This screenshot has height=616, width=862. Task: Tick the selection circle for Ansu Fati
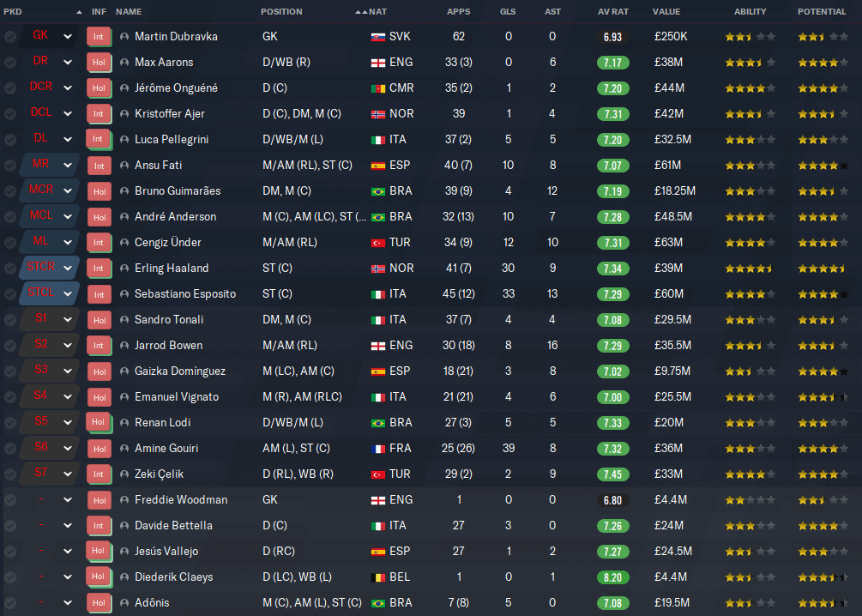coord(10,166)
